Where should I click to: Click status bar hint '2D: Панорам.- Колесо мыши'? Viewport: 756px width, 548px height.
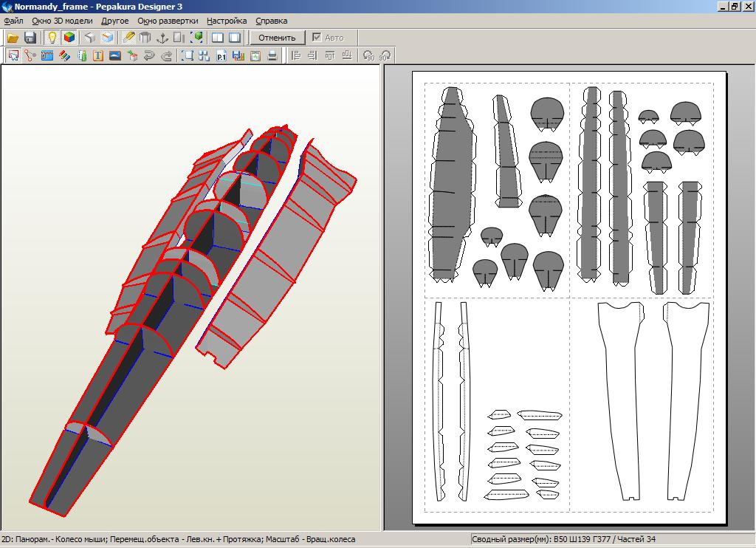[55, 539]
